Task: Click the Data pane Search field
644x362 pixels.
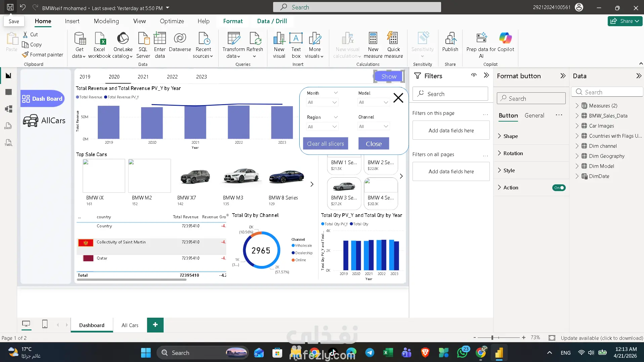Action: pyautogui.click(x=607, y=92)
